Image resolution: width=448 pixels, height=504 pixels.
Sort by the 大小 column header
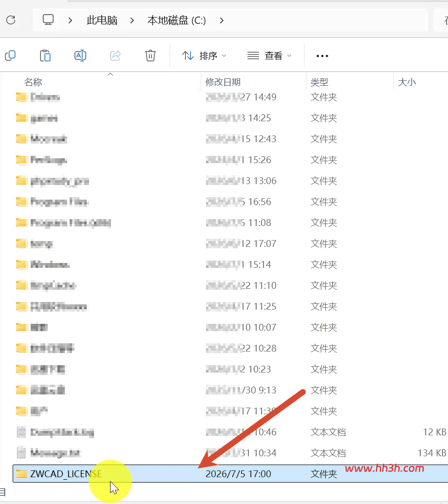coord(407,82)
